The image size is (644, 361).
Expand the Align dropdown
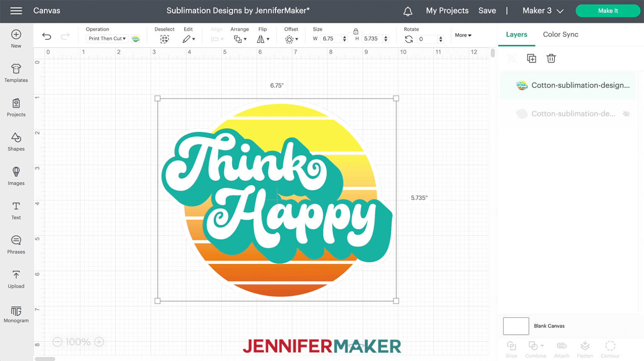[217, 39]
